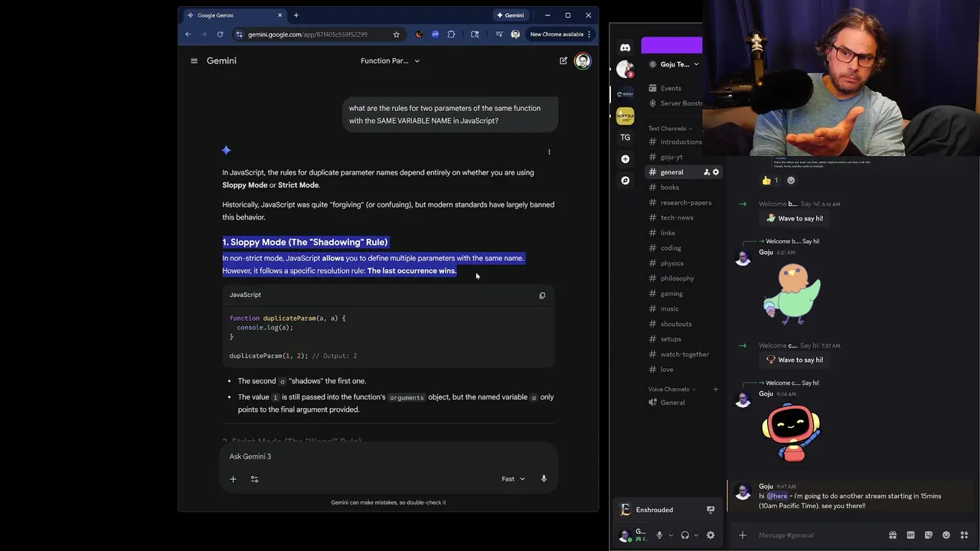Viewport: 980px width, 551px height.
Task: Toggle Discord headphones deafen
Action: click(x=685, y=535)
